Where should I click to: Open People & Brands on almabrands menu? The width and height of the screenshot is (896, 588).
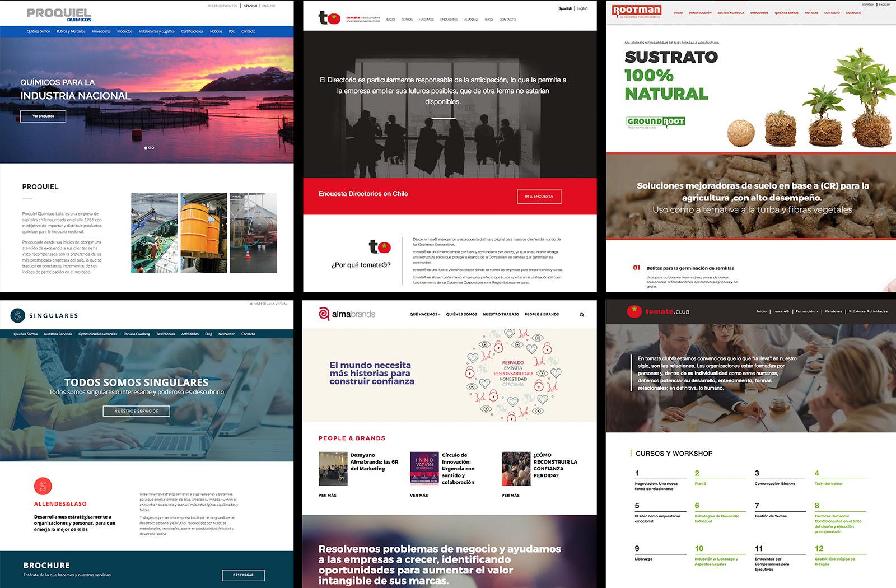pyautogui.click(x=542, y=314)
